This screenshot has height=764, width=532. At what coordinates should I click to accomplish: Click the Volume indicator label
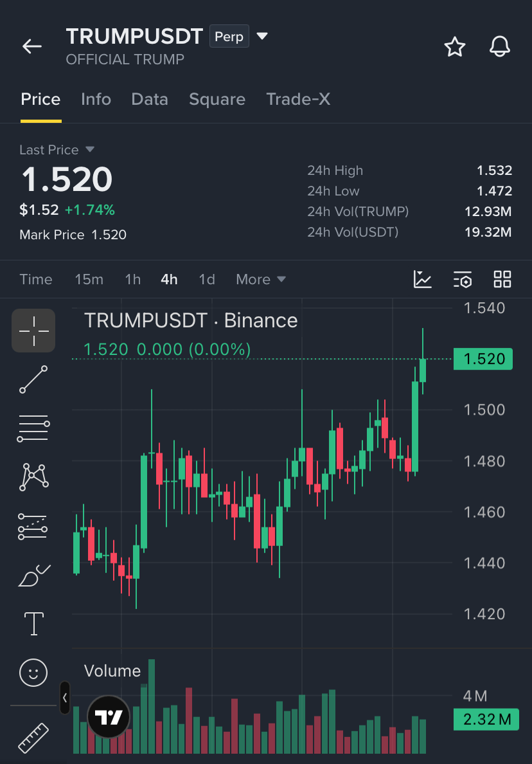point(112,671)
